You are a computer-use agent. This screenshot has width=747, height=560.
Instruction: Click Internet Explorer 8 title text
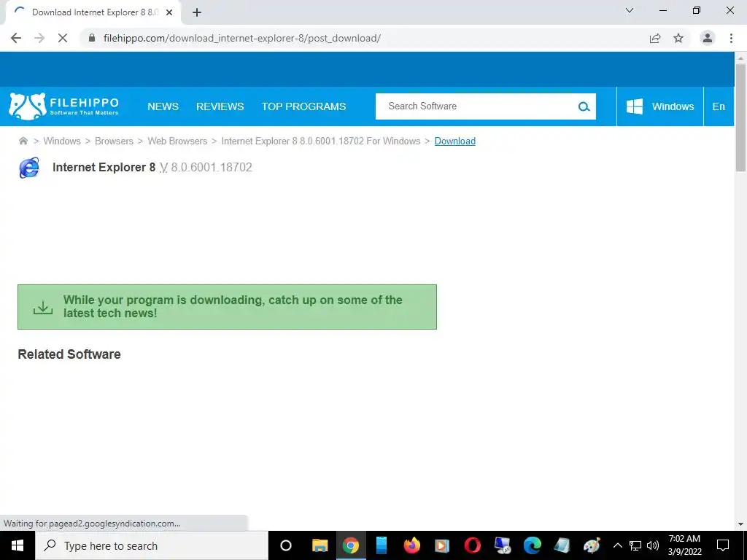click(x=104, y=167)
